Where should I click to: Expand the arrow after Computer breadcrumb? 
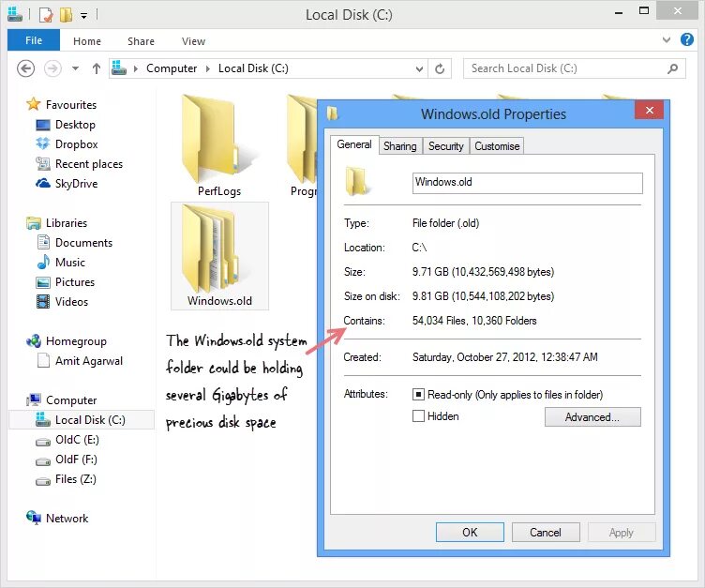coord(208,68)
